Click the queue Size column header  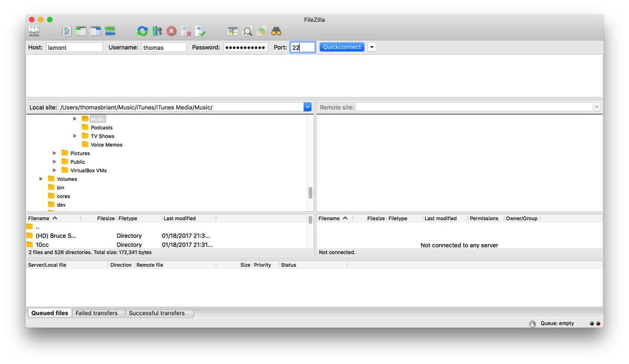tap(234, 265)
